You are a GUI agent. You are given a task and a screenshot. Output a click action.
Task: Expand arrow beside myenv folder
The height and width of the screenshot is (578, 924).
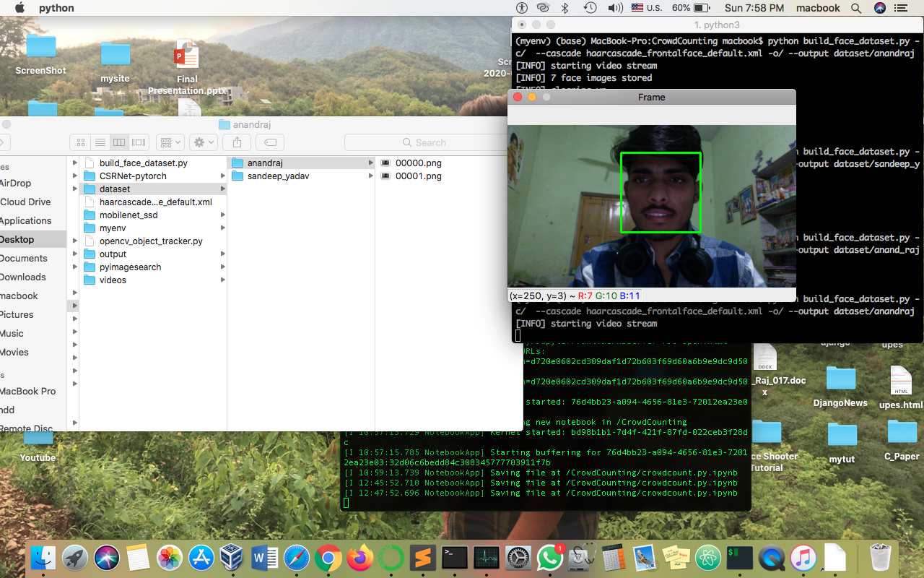pos(222,228)
